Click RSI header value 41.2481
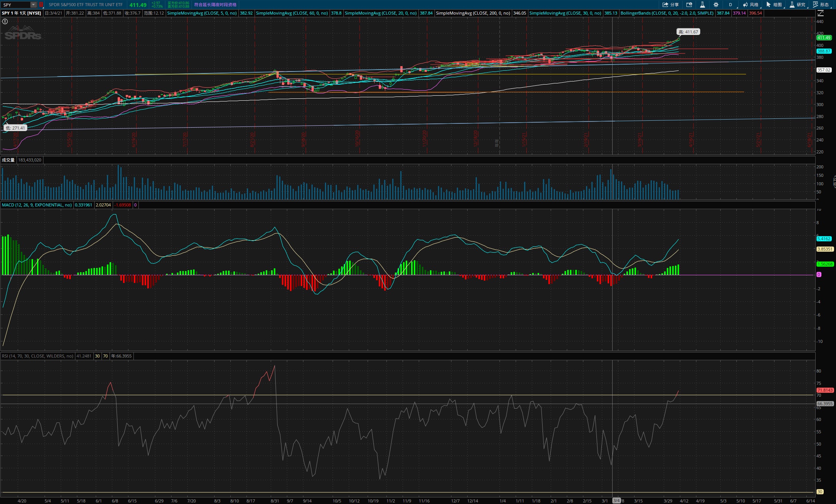836x504 pixels. pos(84,356)
